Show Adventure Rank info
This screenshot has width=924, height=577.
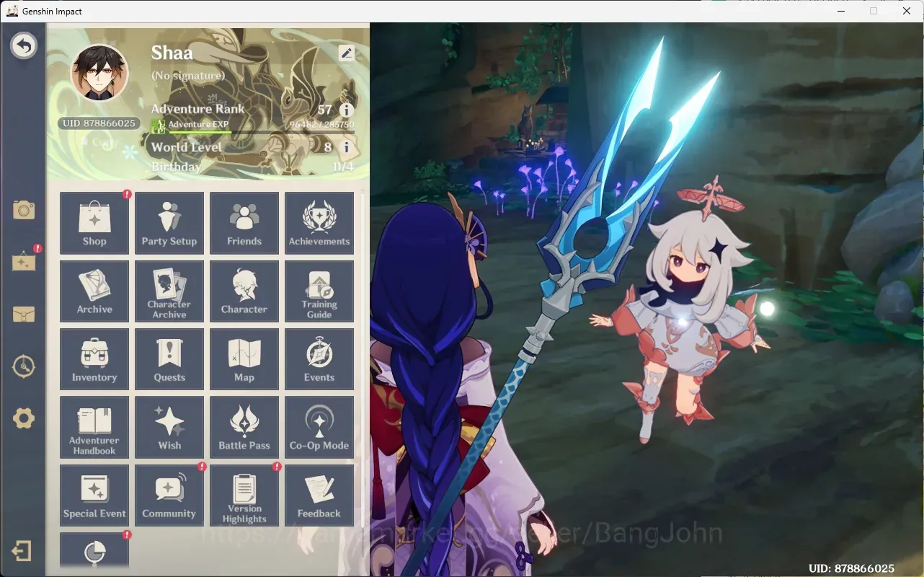pyautogui.click(x=346, y=110)
